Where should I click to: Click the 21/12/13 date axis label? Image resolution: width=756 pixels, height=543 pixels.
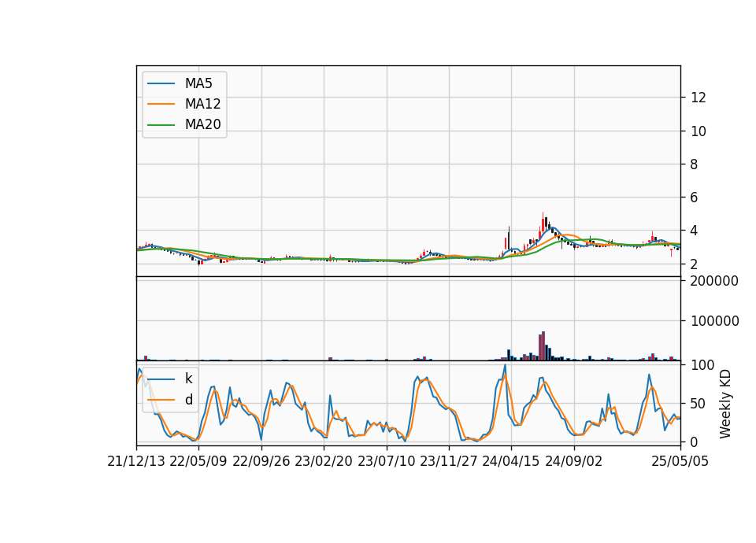click(136, 461)
